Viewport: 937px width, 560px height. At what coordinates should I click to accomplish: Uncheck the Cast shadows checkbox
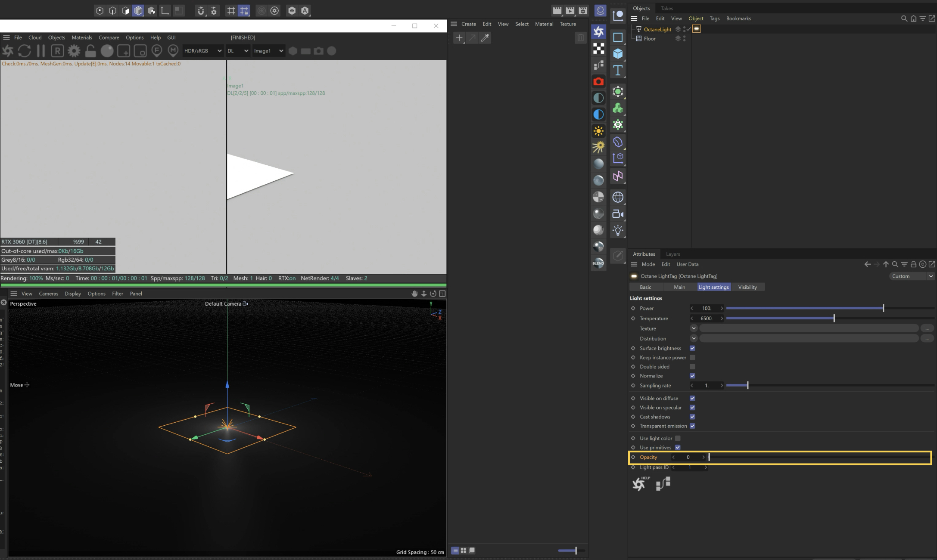click(692, 417)
